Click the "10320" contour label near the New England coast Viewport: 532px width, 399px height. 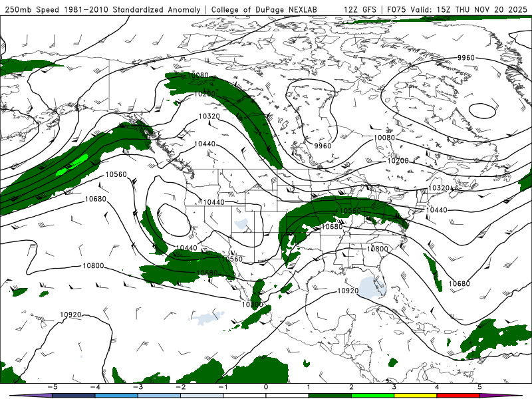tap(439, 188)
